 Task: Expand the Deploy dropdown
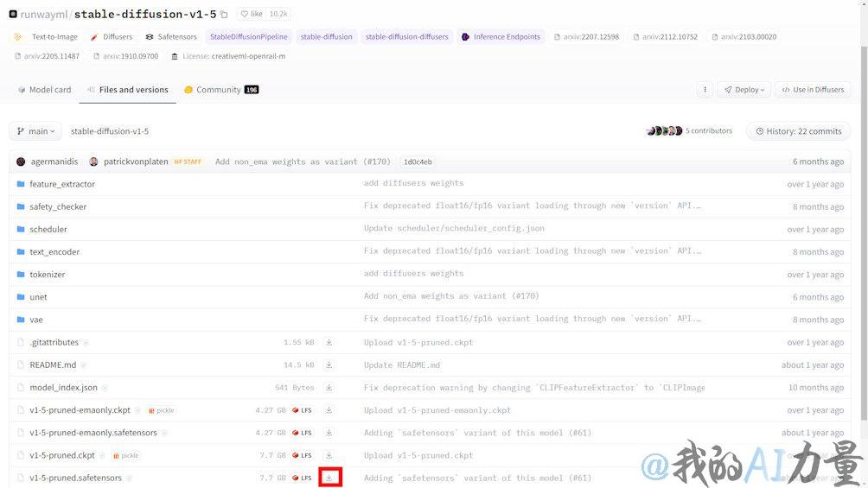point(744,90)
